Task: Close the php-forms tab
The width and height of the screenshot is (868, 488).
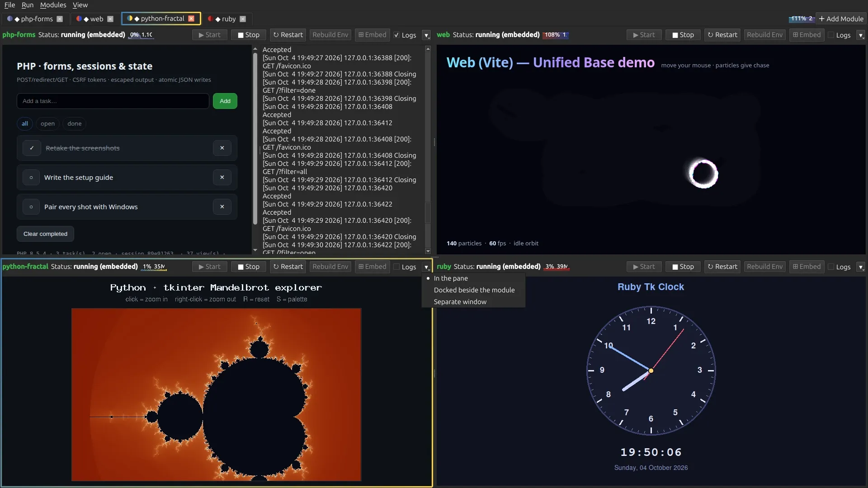Action: click(x=60, y=19)
